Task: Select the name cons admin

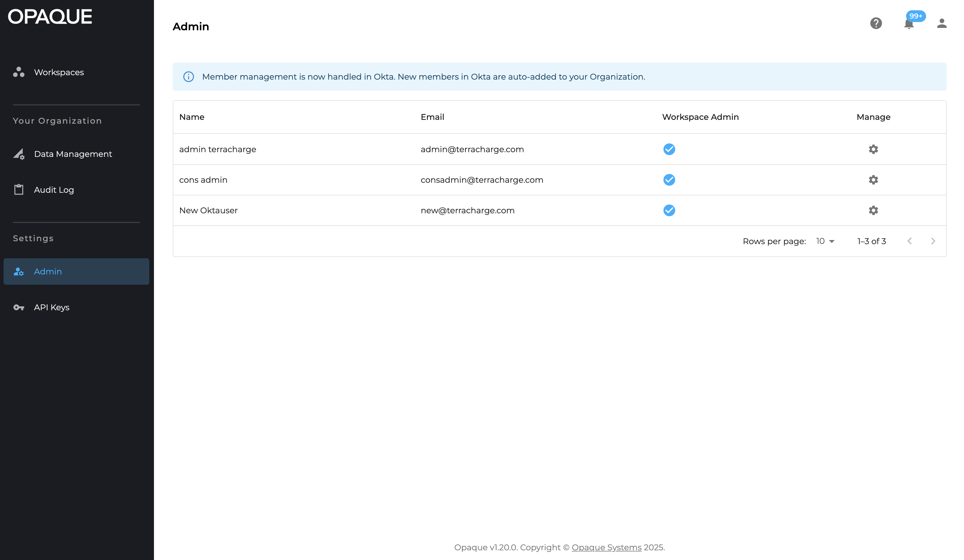Action: pyautogui.click(x=203, y=180)
